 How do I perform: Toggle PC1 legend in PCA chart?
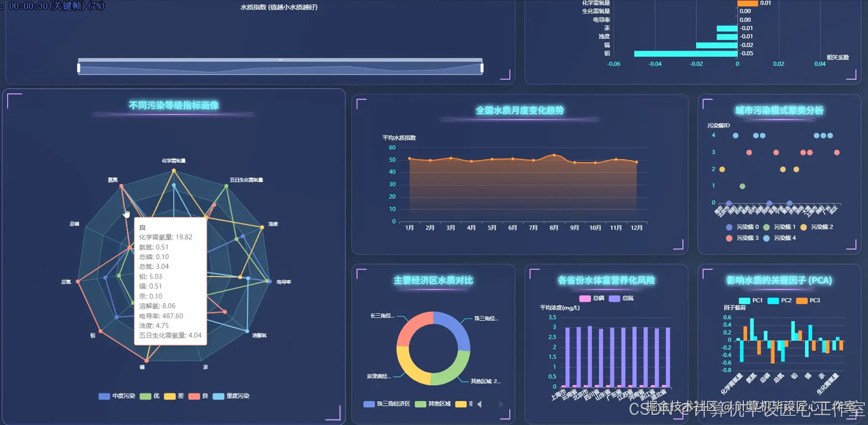[751, 301]
